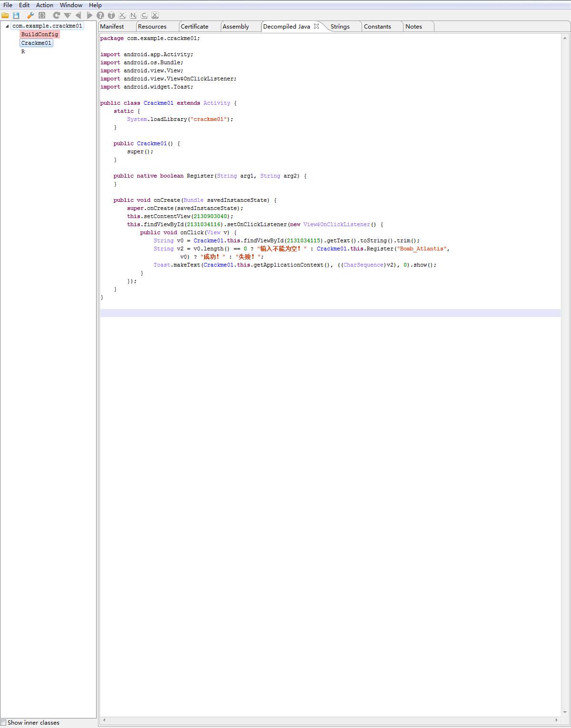571x728 pixels.
Task: Click the forward navigation arrow icon
Action: 89,16
